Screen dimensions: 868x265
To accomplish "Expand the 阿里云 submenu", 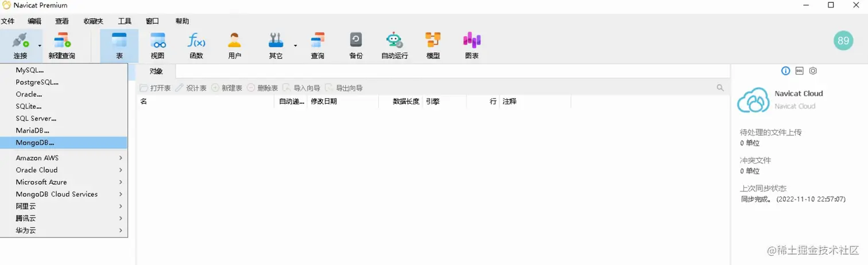I will [121, 206].
